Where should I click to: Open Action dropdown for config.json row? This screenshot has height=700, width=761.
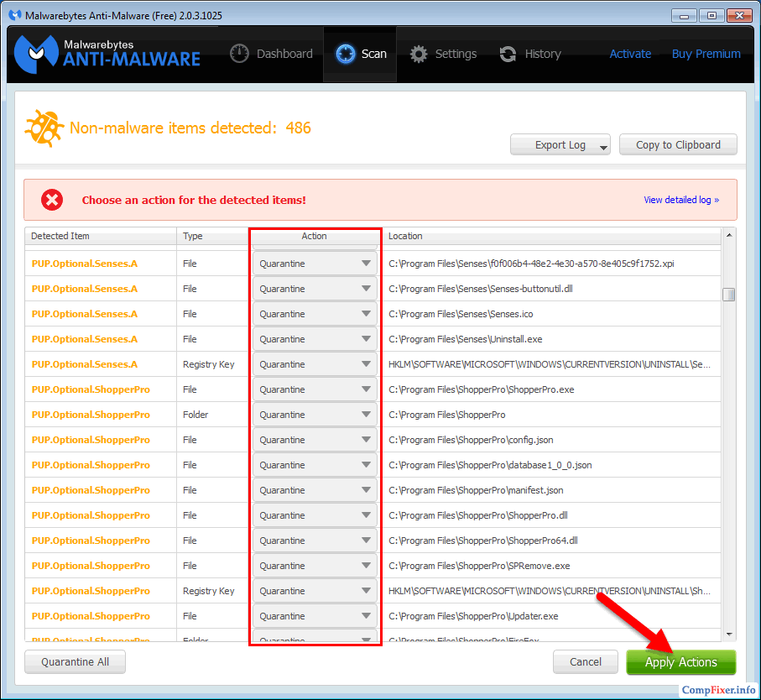(315, 440)
